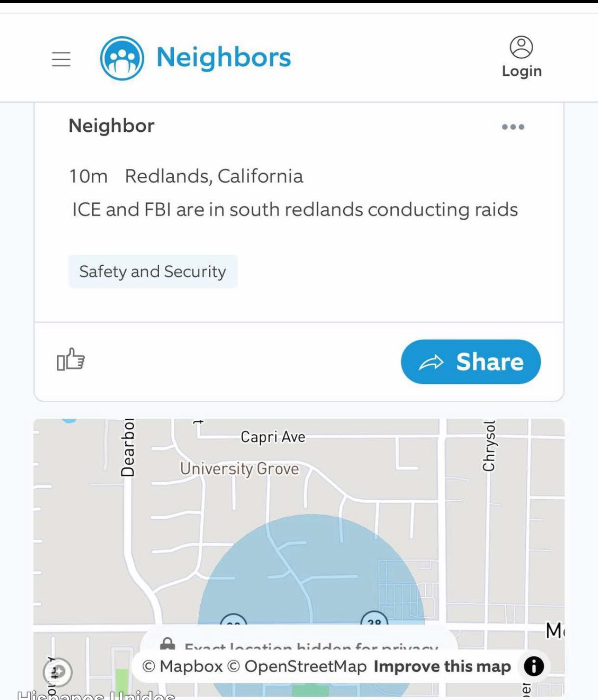Tap the Login profile icon
The width and height of the screenshot is (598, 700).
point(521,47)
